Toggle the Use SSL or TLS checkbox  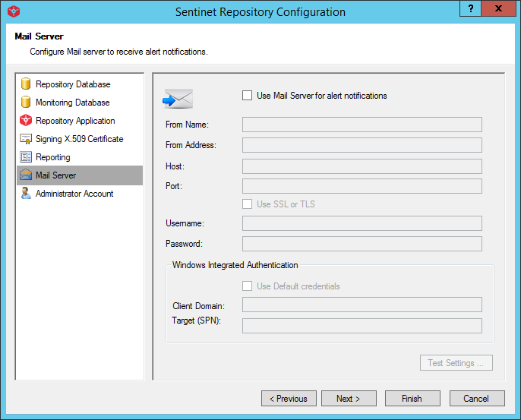pos(247,204)
